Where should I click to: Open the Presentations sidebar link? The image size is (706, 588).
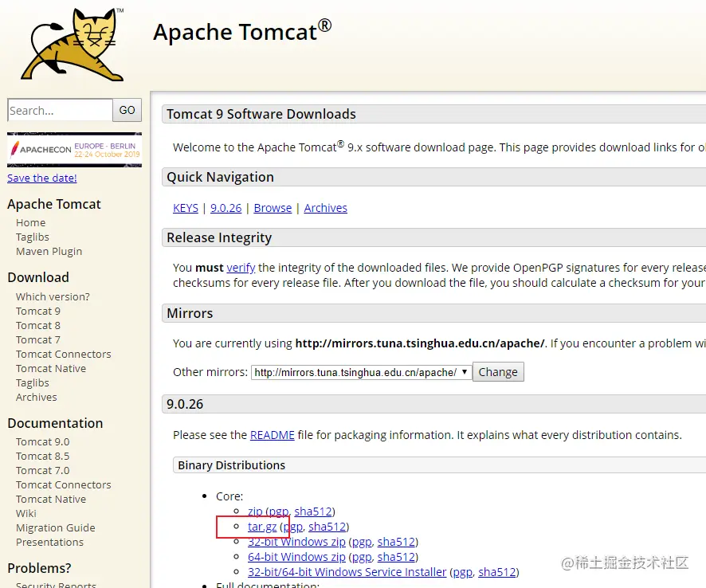pyautogui.click(x=49, y=542)
